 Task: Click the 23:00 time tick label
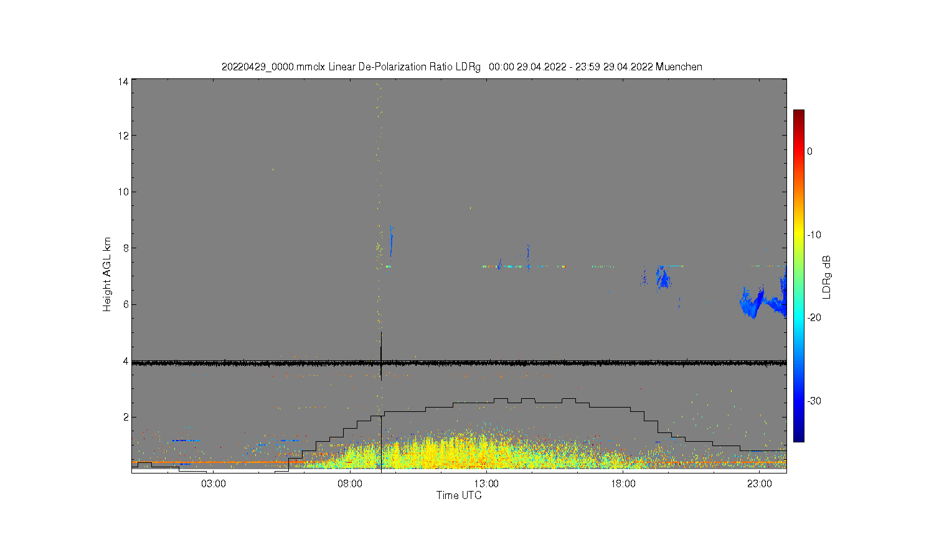point(760,483)
